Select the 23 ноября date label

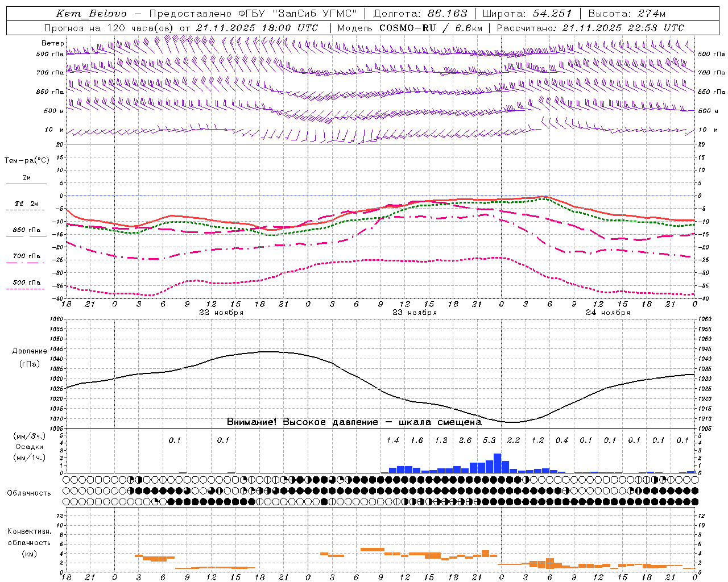pyautogui.click(x=415, y=313)
